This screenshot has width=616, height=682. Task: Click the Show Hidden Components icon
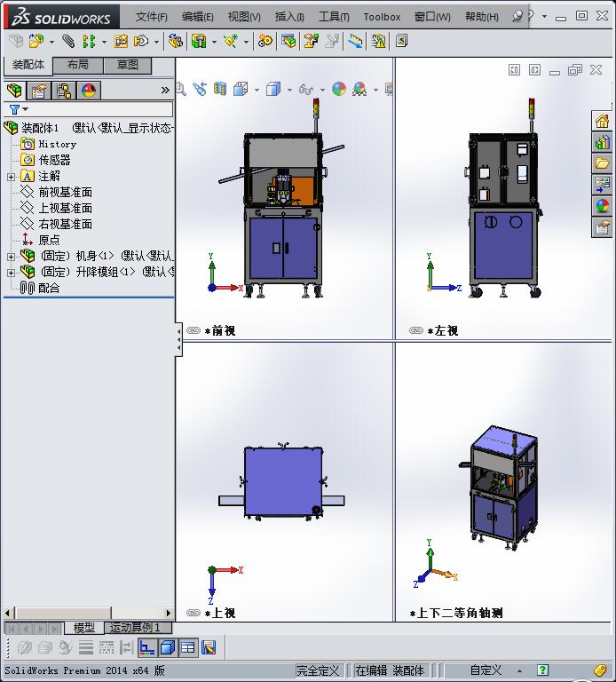pos(176,42)
